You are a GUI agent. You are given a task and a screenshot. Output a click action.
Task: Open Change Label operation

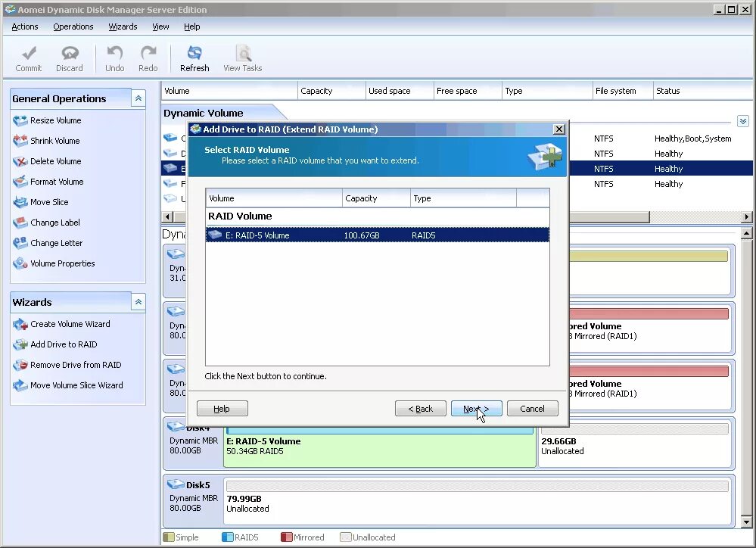click(47, 223)
